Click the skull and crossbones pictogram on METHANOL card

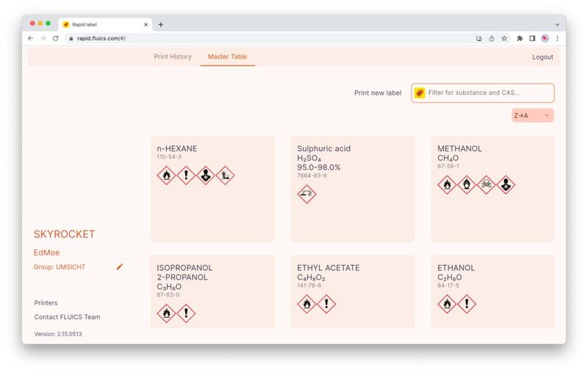pyautogui.click(x=486, y=184)
